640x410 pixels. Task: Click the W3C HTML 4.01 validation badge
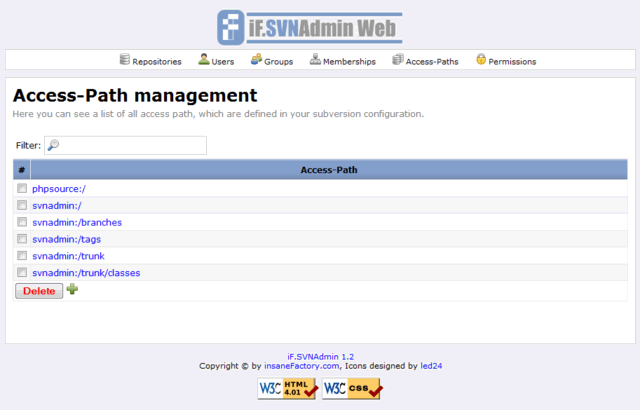[288, 388]
